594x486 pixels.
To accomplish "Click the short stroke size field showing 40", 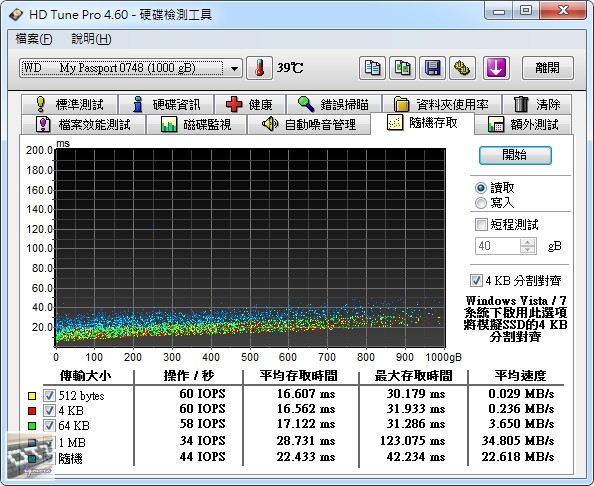I will point(498,246).
